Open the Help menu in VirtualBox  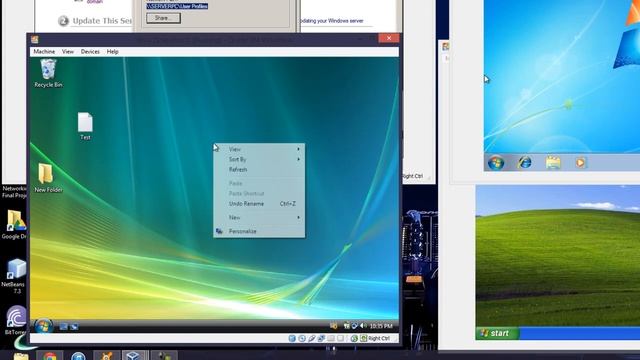pos(113,52)
